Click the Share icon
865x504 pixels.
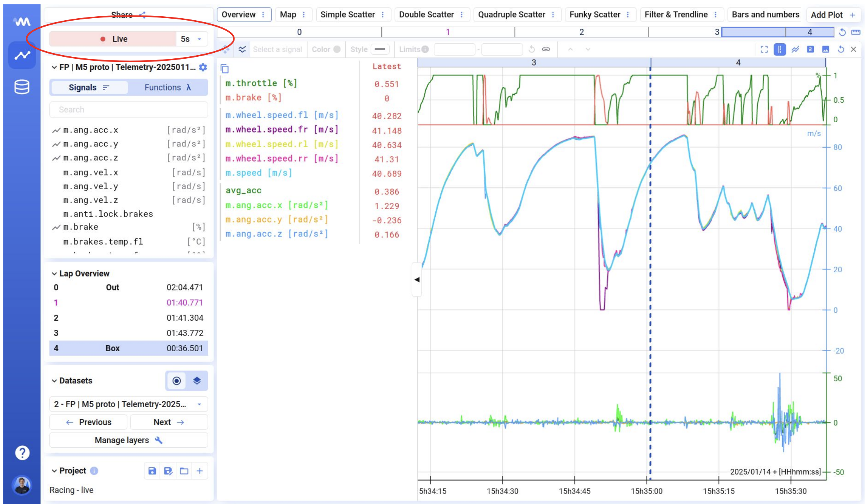142,15
